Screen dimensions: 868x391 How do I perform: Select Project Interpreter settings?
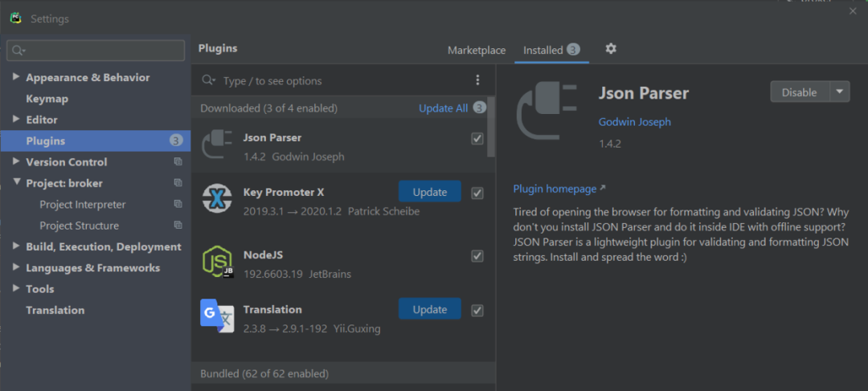pyautogui.click(x=83, y=205)
